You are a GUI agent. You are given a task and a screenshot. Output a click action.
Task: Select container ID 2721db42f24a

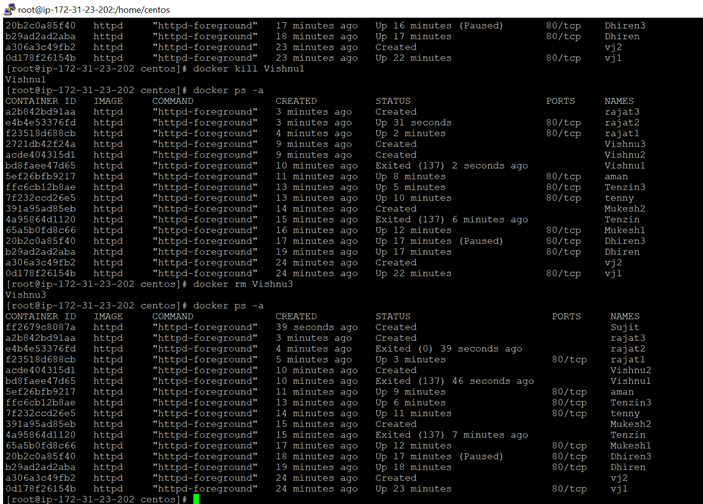[40, 144]
